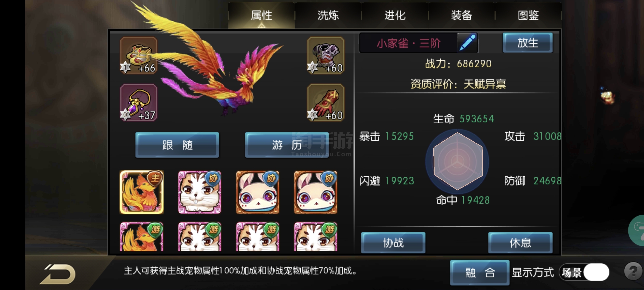This screenshot has width=644, height=290.
Task: Open the 图鉴 tab
Action: (x=528, y=15)
